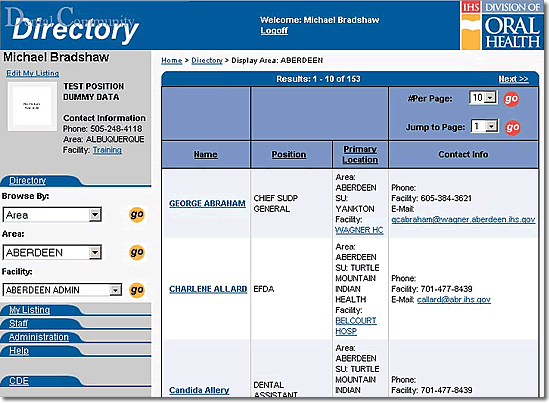Click the 'Results: 1 - 10 of 153' text
Image resolution: width=549 pixels, height=403 pixels.
[x=318, y=79]
